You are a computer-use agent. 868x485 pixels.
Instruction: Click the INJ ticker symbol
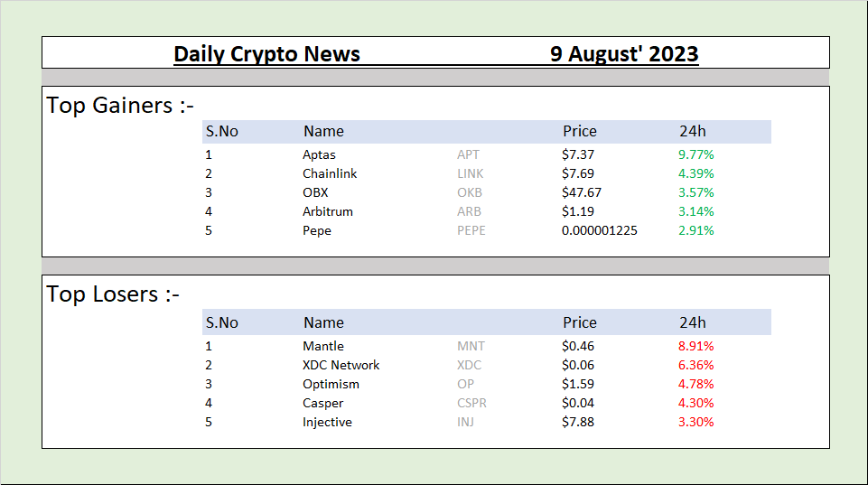pyautogui.click(x=465, y=422)
